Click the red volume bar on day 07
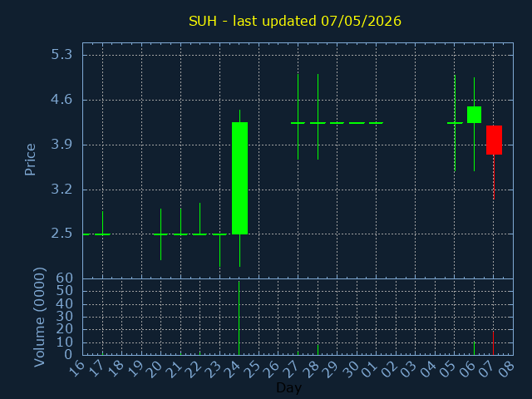The image size is (532, 399). tap(493, 343)
